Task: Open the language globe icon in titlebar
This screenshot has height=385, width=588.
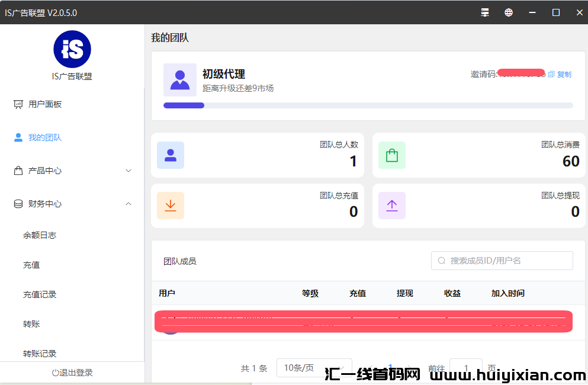Action: point(508,12)
